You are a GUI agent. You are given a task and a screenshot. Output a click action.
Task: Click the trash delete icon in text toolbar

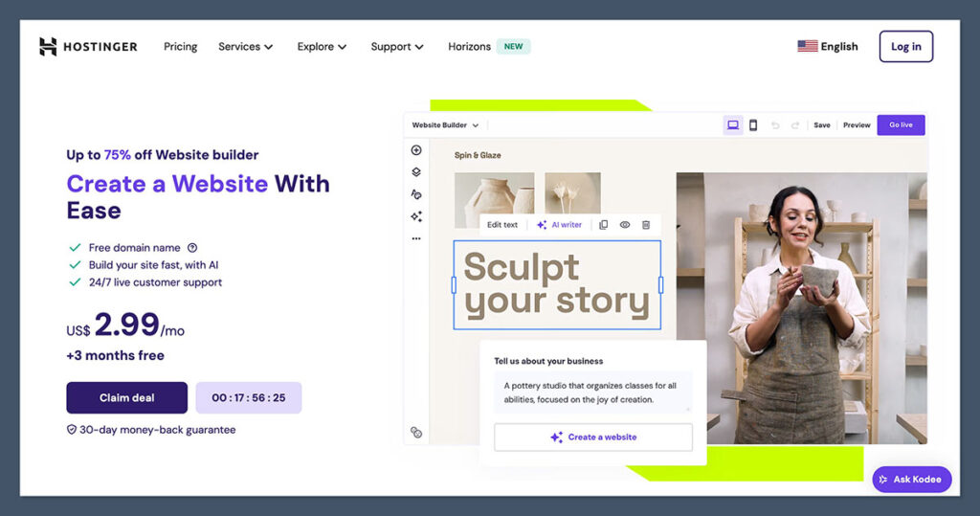click(x=646, y=225)
